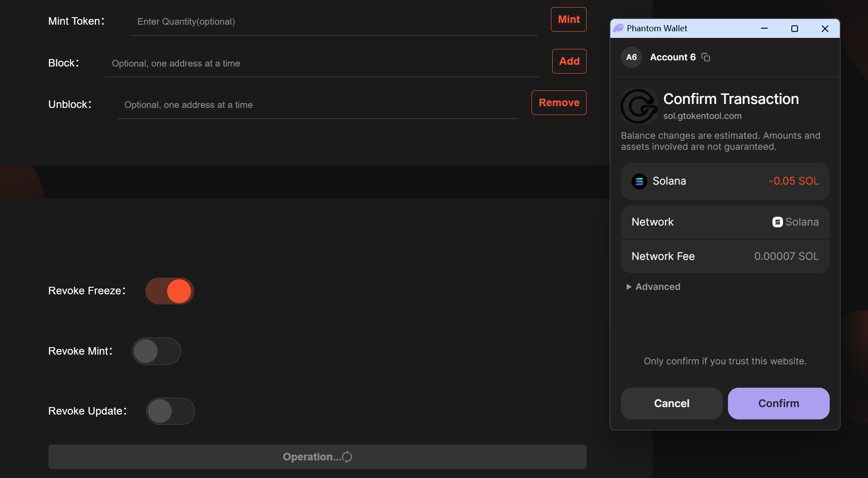Confirm the transaction

778,403
